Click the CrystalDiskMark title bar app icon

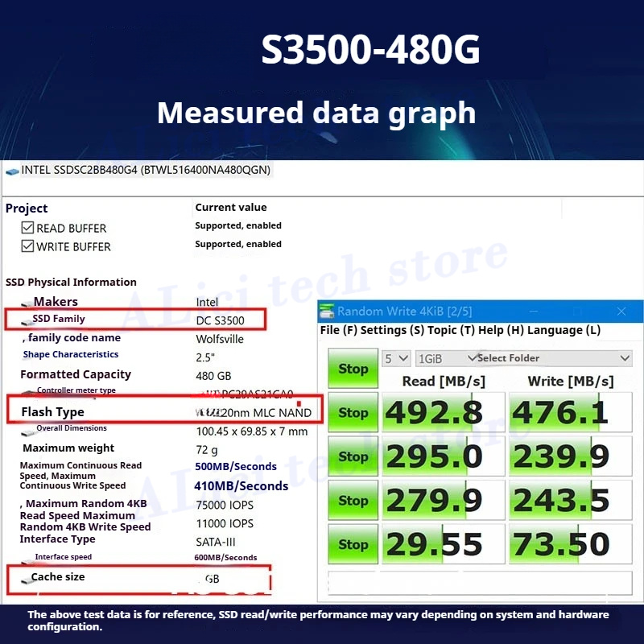coord(327,312)
